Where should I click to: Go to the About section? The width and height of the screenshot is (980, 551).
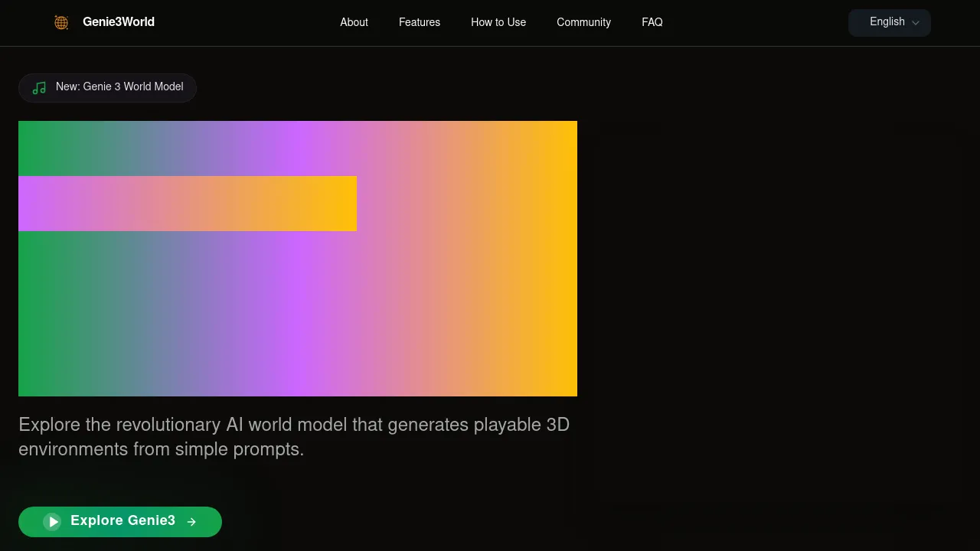click(354, 22)
